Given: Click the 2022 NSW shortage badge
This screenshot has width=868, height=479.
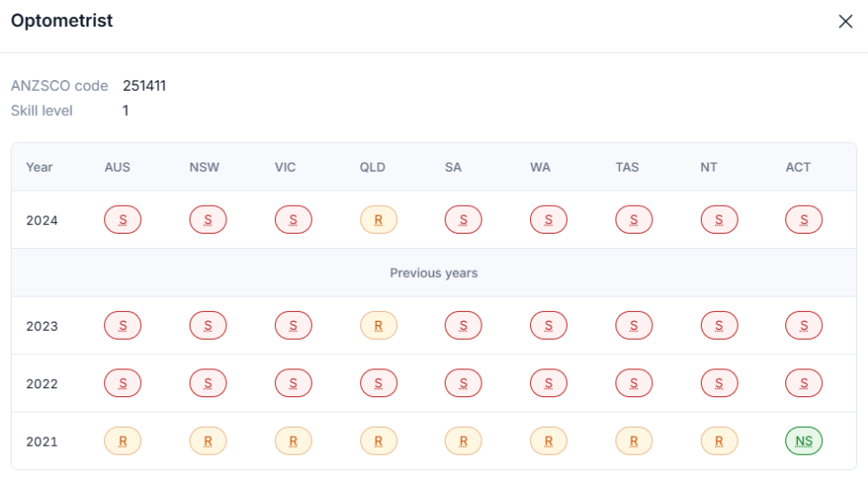Looking at the screenshot, I should coord(208,384).
